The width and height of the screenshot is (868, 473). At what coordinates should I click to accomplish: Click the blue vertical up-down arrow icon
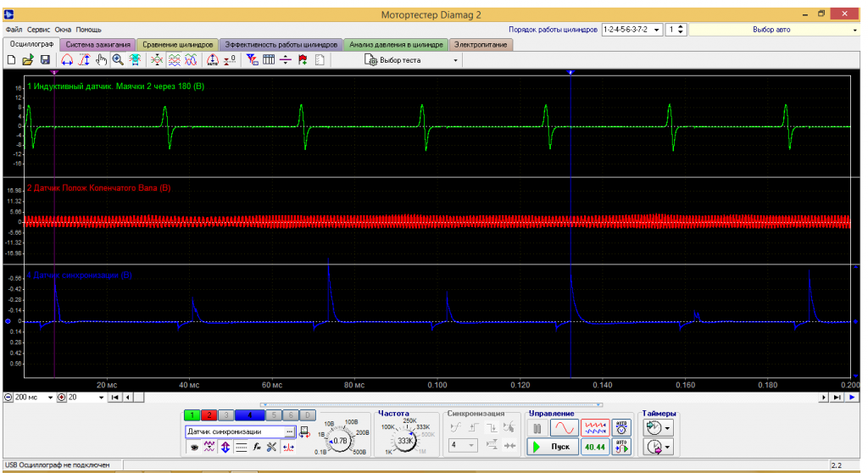coord(225,447)
